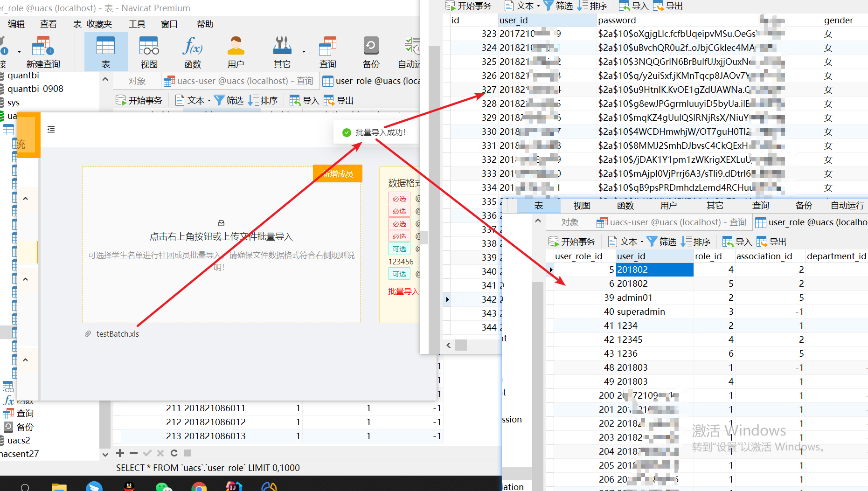Screen dimensions: 868x491
Task: Open 函数 f(x) in the main Navicat toolbar
Action: [192, 52]
